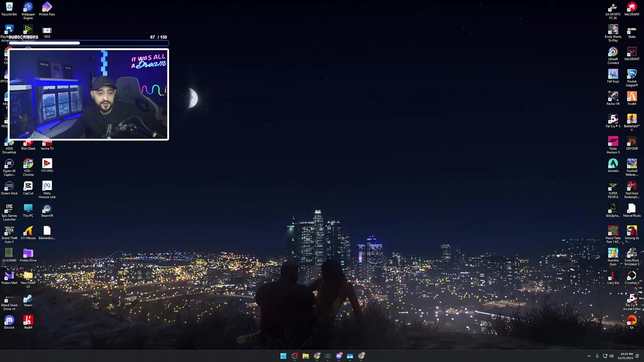
Task: Launch Aimlabs from the desktop
Action: 613,166
